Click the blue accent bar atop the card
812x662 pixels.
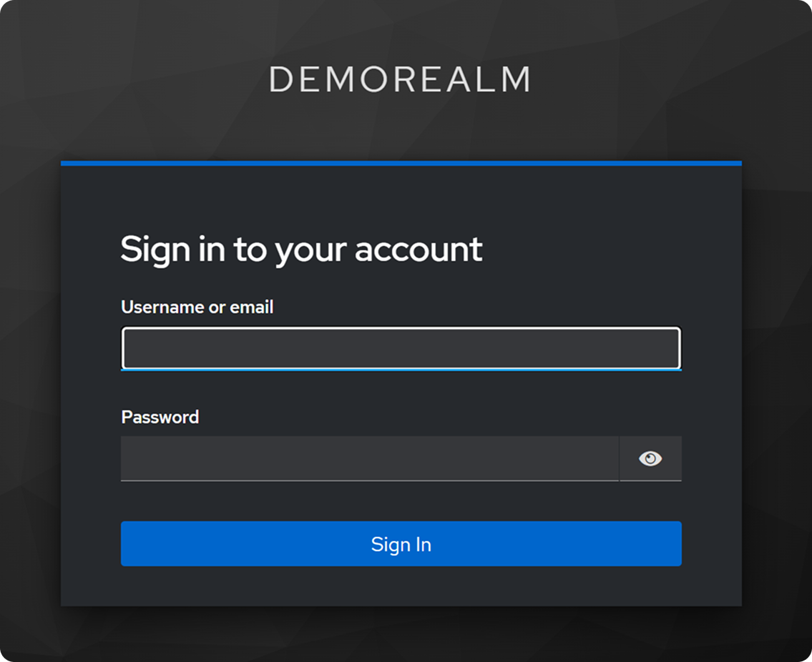(401, 164)
